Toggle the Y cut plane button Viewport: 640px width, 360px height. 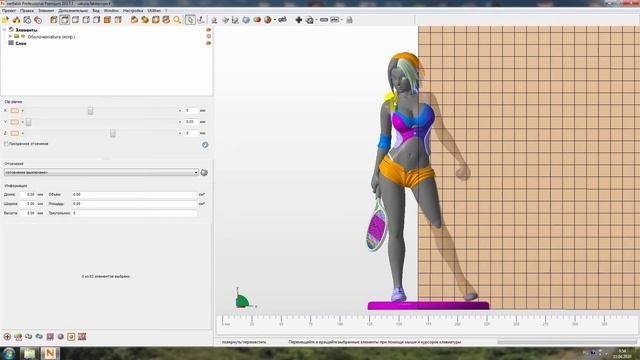pyautogui.click(x=15, y=122)
